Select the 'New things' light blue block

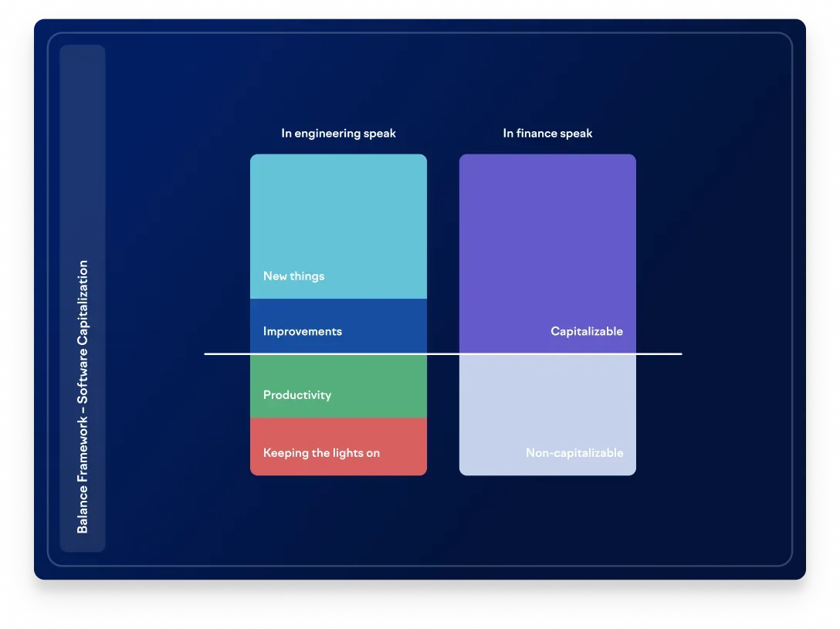339,226
